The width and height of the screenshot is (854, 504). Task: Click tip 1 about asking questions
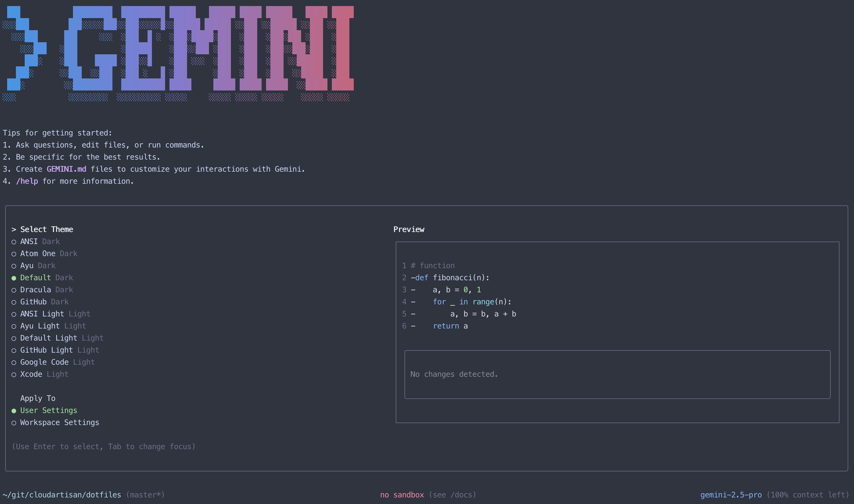coord(103,145)
